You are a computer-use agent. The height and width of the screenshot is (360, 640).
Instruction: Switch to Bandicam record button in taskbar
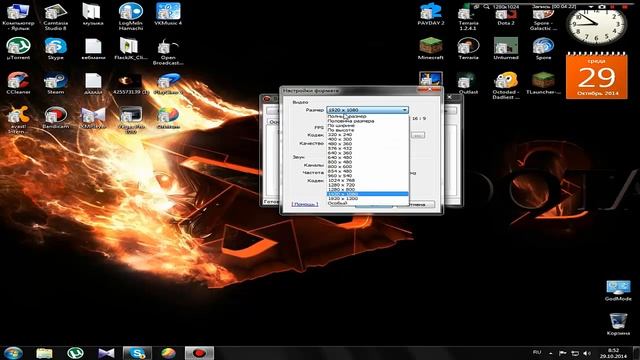tap(199, 353)
